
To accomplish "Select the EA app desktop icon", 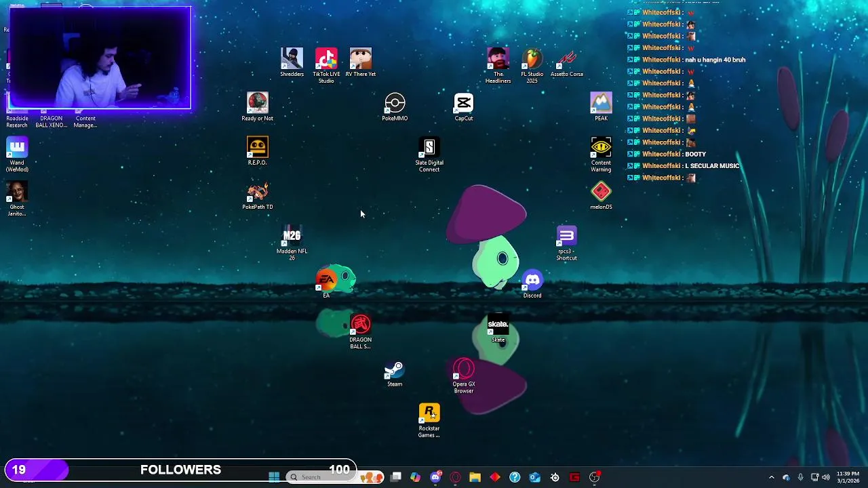I will point(326,283).
